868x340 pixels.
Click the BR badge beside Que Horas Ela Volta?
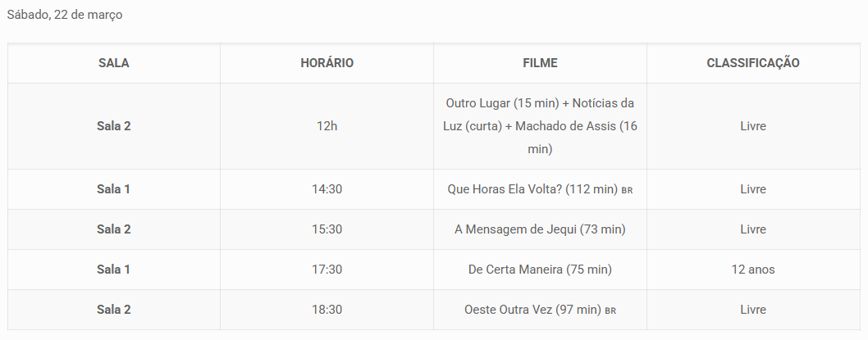pos(628,190)
